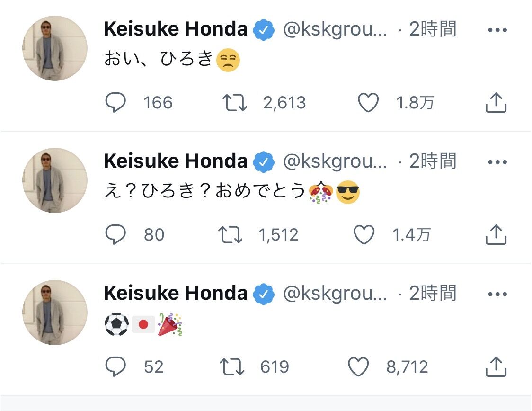Viewport: 532px width, 411px height.
Task: Share the おい、ひろき tweet
Action: point(496,102)
